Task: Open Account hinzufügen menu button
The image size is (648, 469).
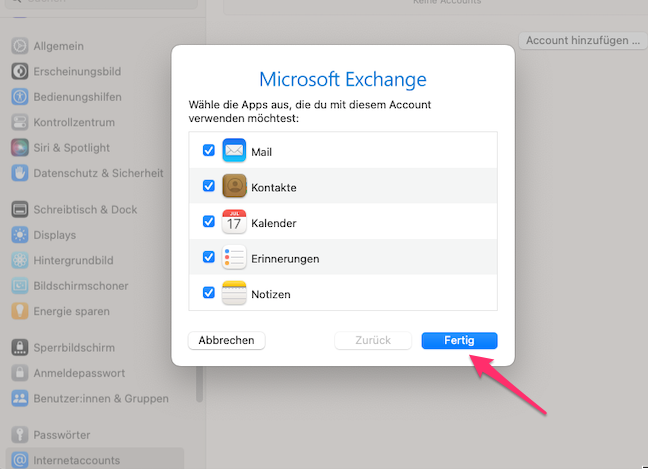Action: pyautogui.click(x=583, y=41)
